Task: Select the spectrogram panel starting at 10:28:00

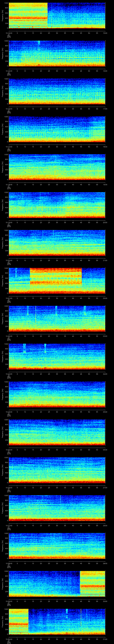Action: [57, 546]
